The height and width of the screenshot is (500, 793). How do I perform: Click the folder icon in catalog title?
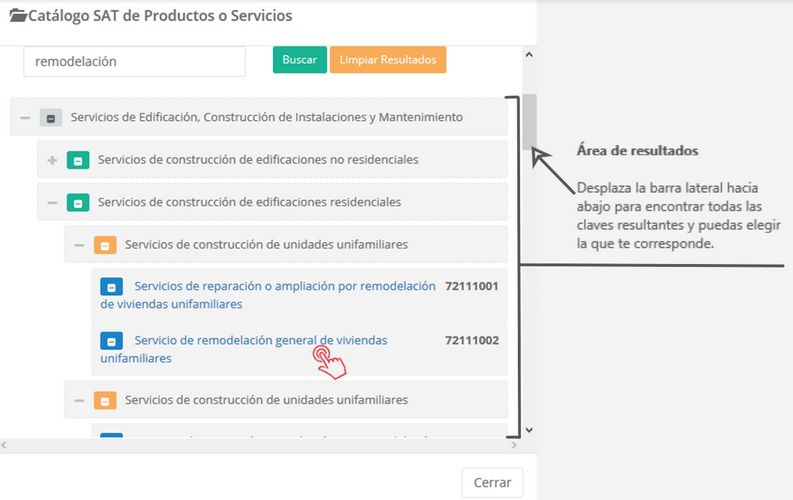(17, 17)
